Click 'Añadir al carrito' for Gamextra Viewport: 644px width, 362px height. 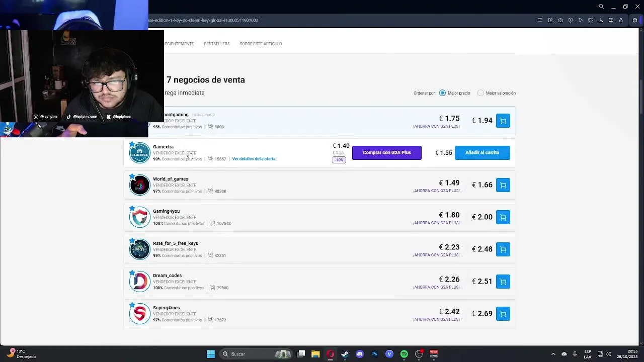click(482, 152)
